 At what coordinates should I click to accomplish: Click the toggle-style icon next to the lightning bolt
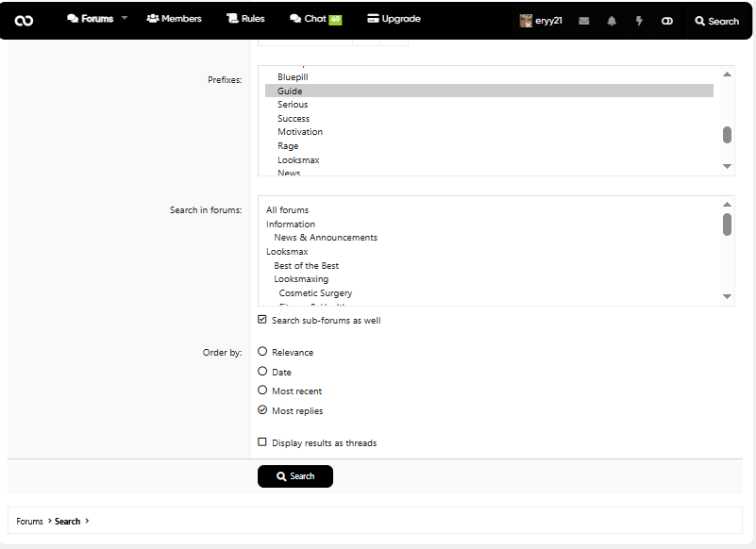(666, 21)
